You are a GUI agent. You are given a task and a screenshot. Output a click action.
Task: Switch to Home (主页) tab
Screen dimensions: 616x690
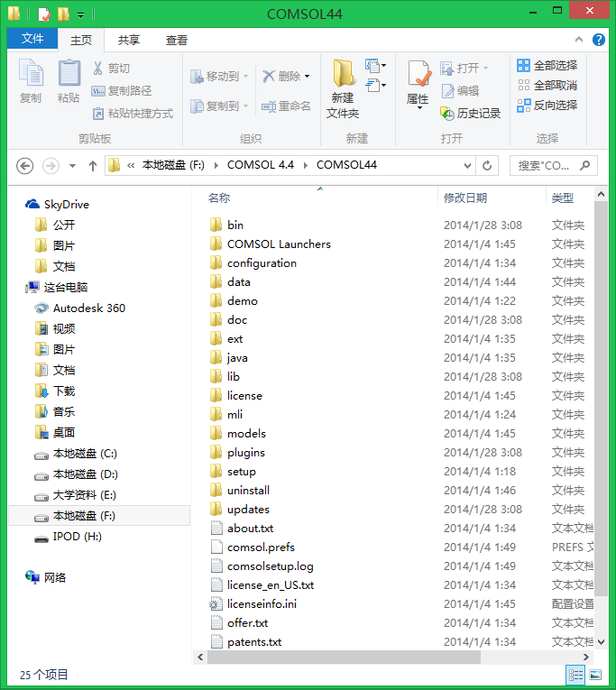(x=81, y=40)
